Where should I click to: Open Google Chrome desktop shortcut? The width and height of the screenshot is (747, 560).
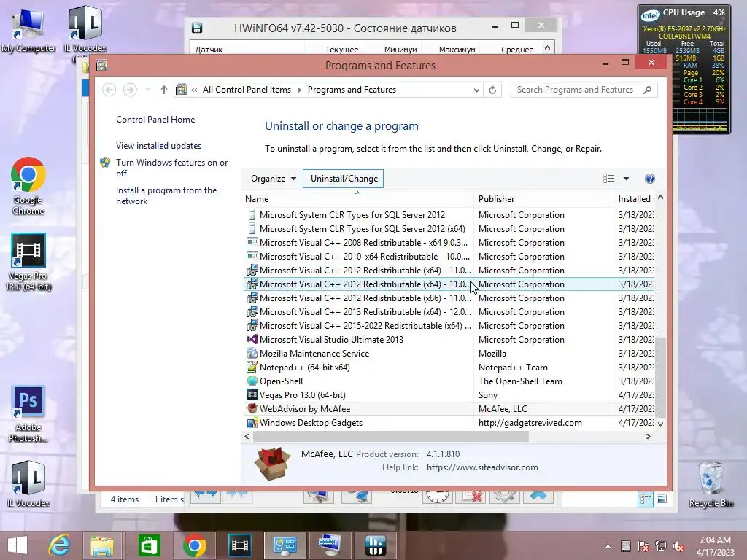28,186
